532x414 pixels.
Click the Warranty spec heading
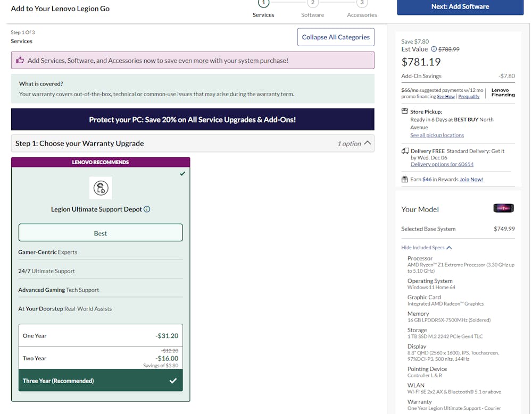[x=419, y=402]
